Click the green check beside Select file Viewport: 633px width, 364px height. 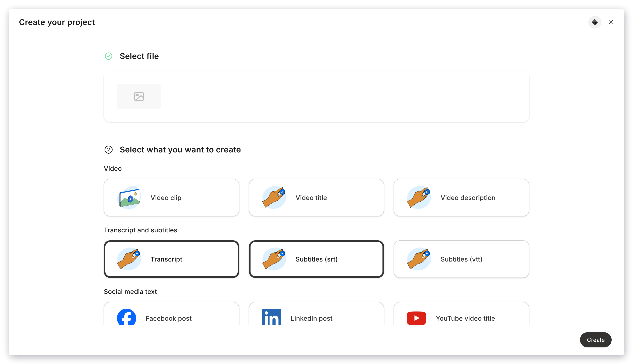click(x=108, y=56)
